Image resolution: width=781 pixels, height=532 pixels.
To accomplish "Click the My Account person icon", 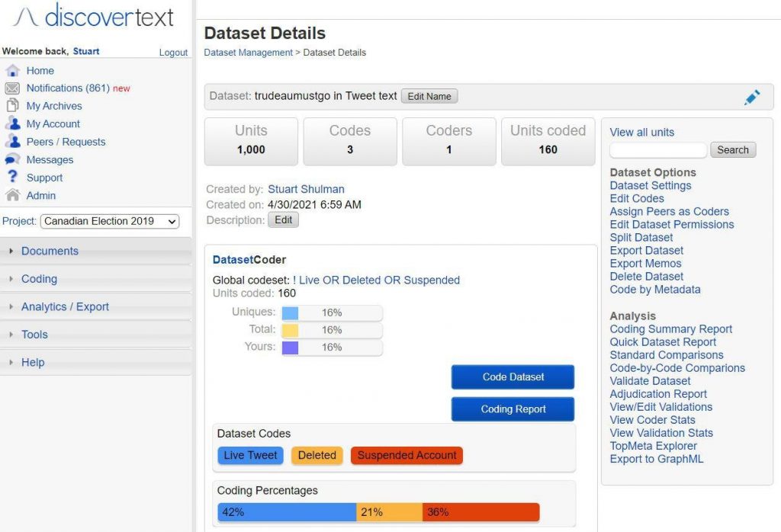I will click(x=14, y=123).
